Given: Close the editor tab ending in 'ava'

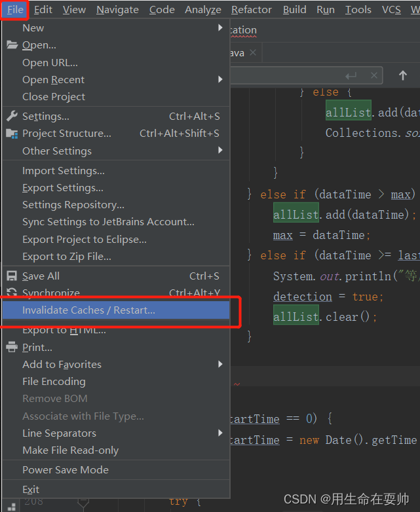Looking at the screenshot, I should 253,52.
